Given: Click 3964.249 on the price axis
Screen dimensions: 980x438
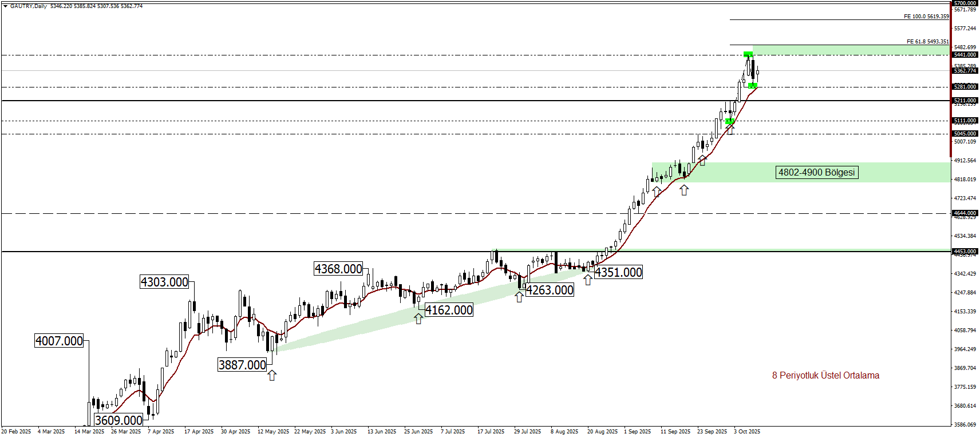Looking at the screenshot, I should coord(965,349).
